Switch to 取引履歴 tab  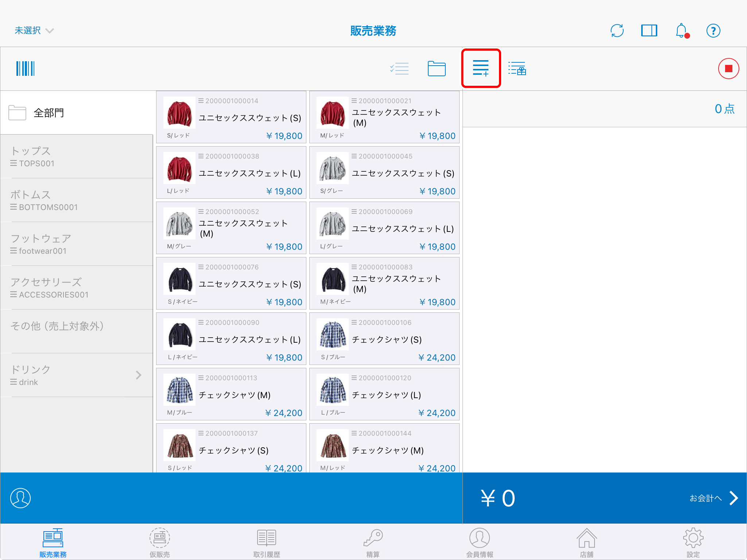[x=267, y=543]
